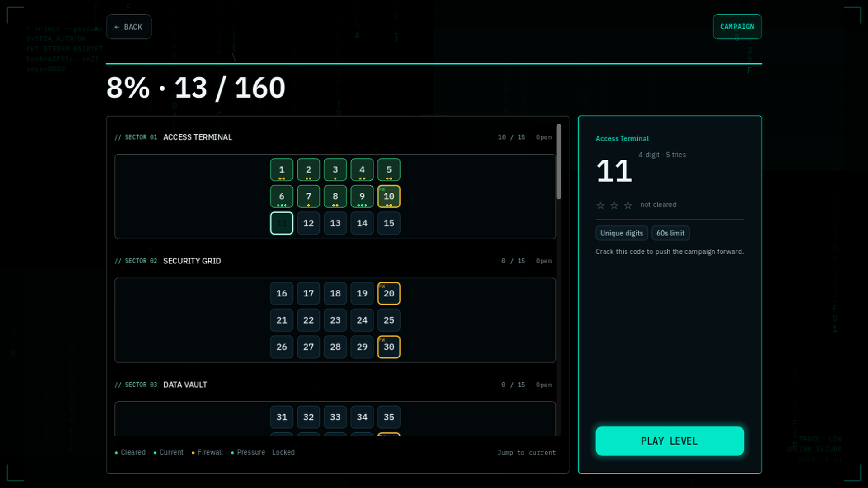Click the Locked legend entry
Screen dimensions: 868x488
coord(283,452)
